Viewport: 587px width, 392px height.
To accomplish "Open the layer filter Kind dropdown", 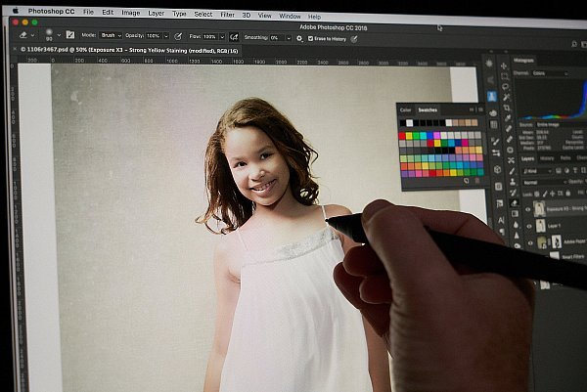I will click(x=537, y=171).
